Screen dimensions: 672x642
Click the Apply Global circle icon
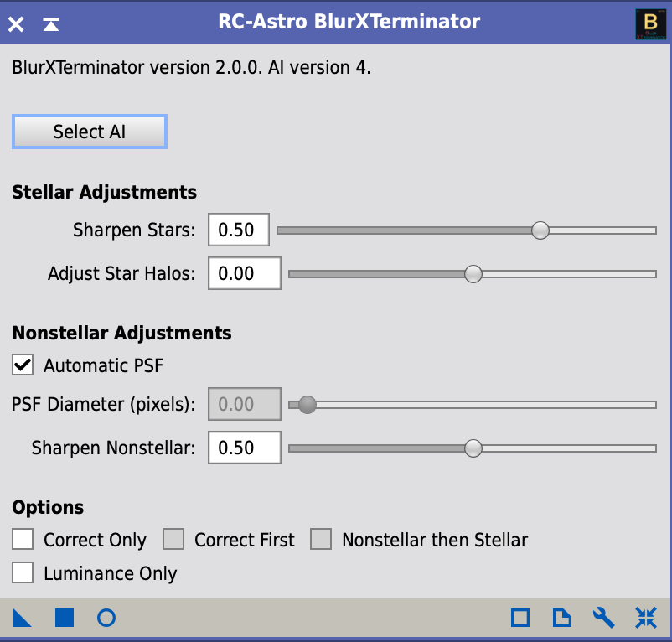pos(106,618)
